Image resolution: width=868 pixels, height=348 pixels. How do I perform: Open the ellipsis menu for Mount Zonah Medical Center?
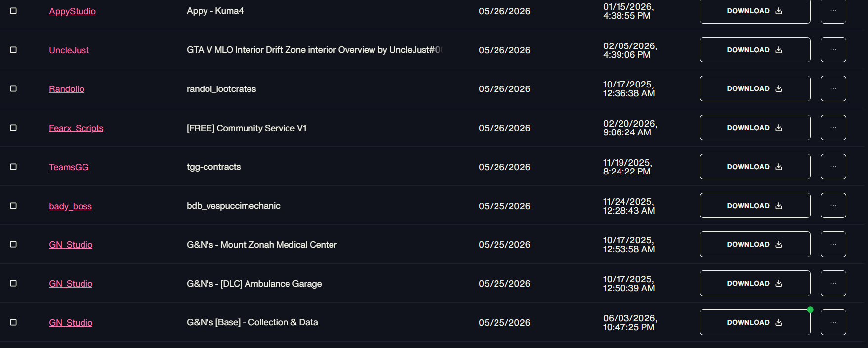click(833, 244)
